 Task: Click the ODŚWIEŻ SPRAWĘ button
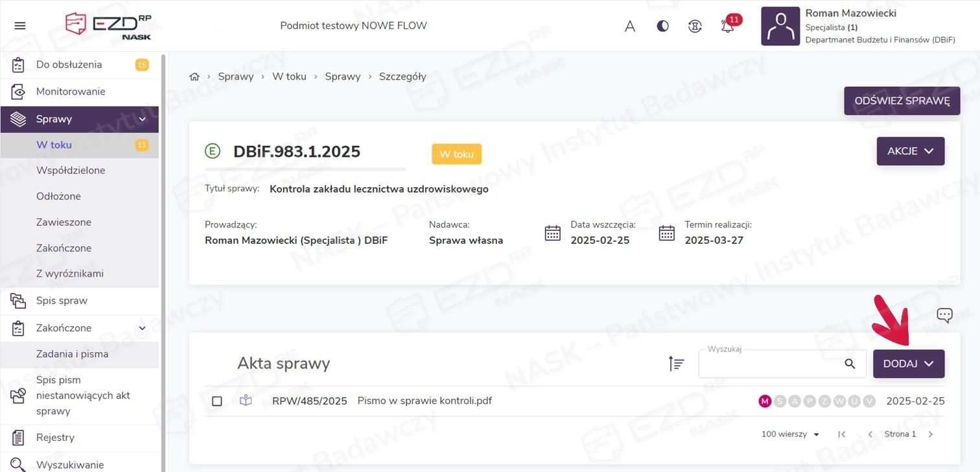pos(902,101)
